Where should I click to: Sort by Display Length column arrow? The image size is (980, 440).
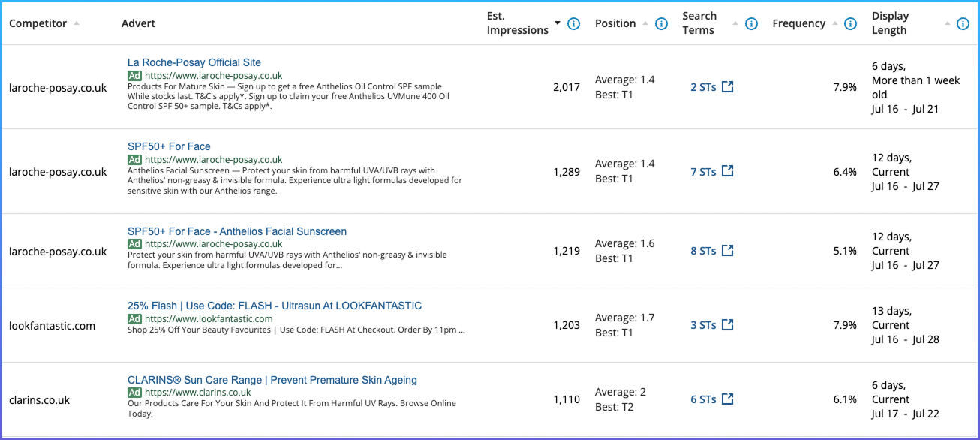(947, 23)
